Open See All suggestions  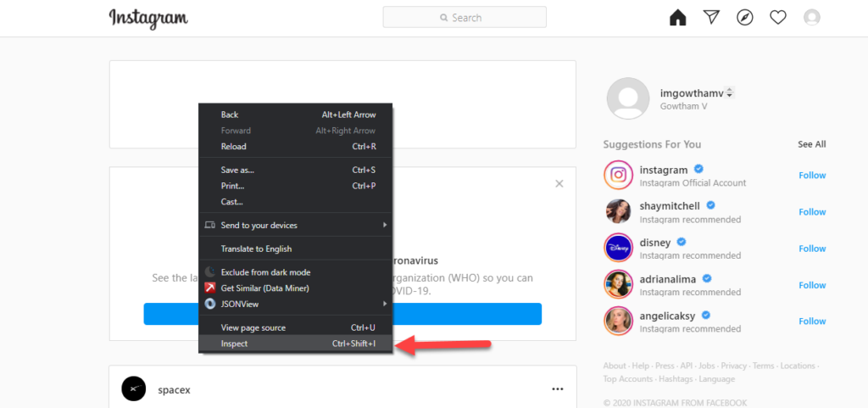[x=811, y=144]
